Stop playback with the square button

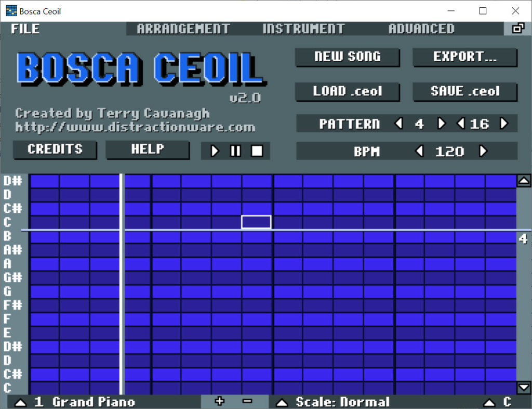(257, 151)
